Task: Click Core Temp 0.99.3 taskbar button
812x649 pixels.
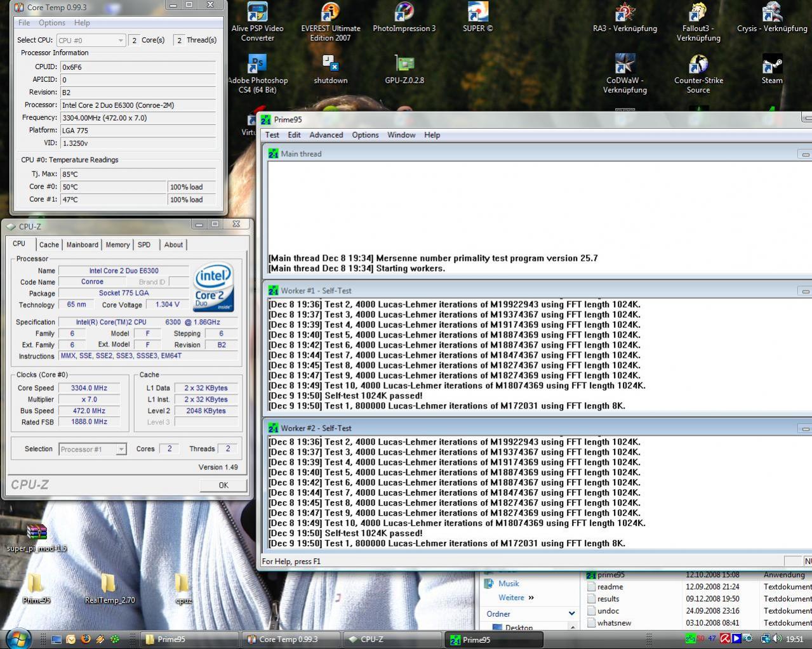Action: point(291,639)
